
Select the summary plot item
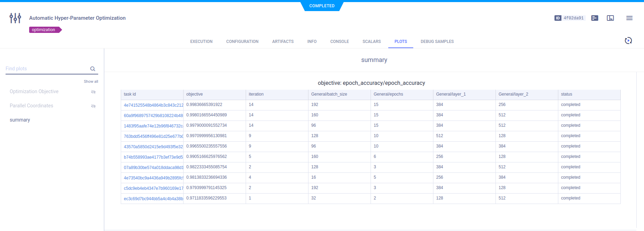(20, 120)
